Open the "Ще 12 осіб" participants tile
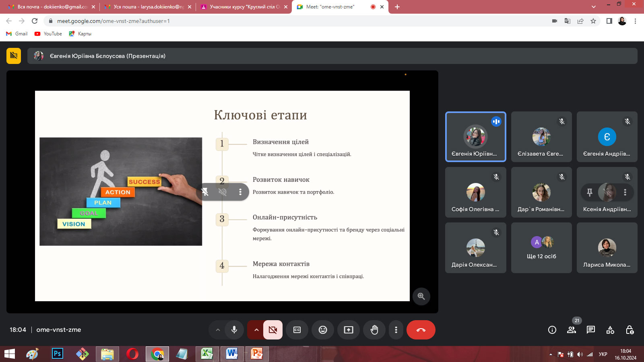This screenshot has width=644, height=362. [x=541, y=248]
